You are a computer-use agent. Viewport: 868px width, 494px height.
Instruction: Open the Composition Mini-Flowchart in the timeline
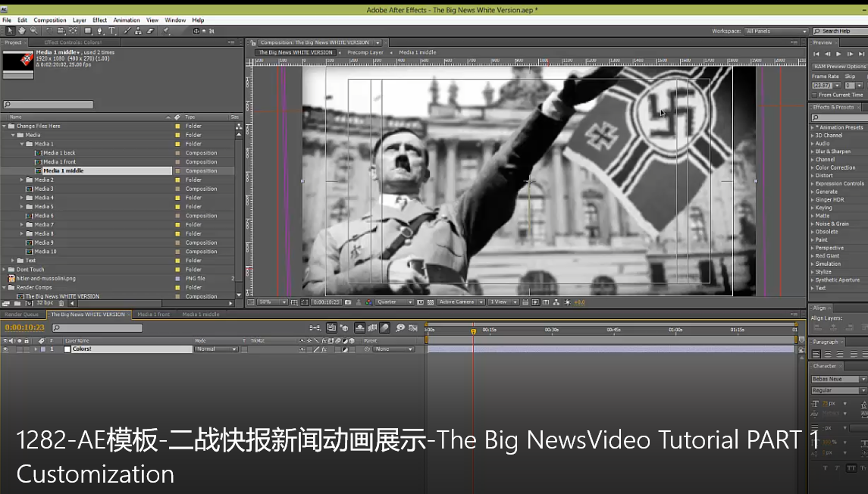[x=315, y=328]
